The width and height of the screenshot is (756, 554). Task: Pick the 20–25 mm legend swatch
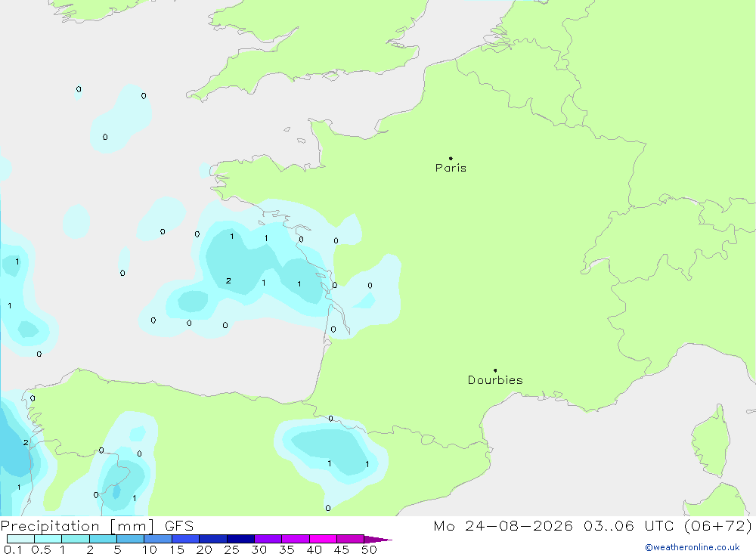(213, 539)
